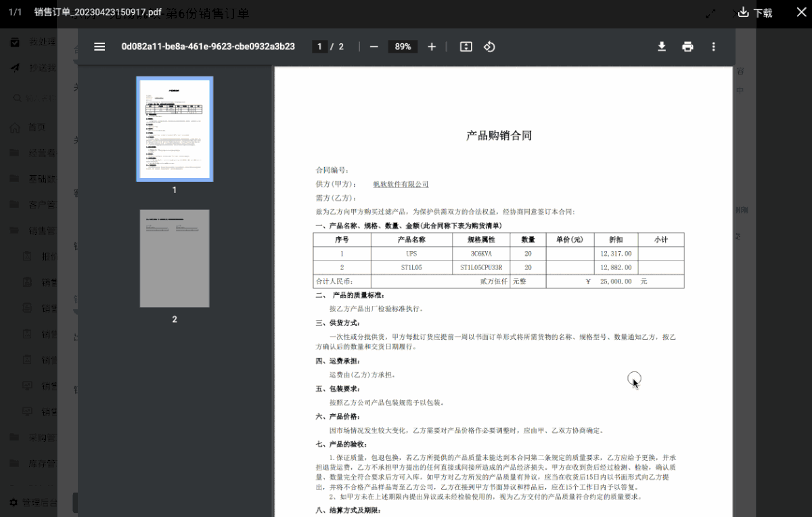
Task: Click the zoom out minus icon
Action: (x=374, y=47)
